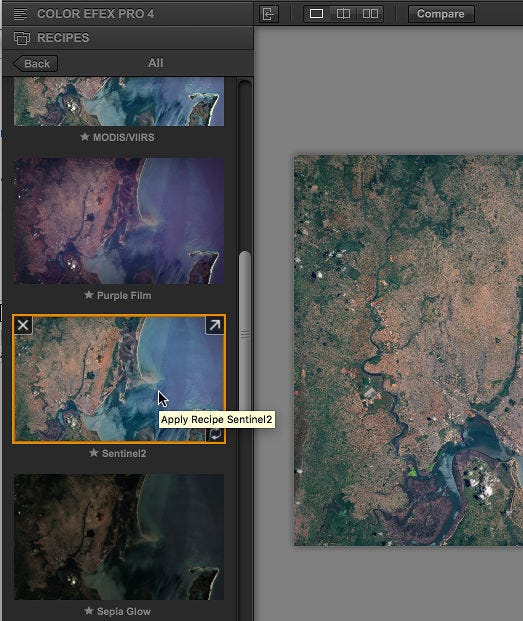This screenshot has width=523, height=621.
Task: Click the hide side panel icon
Action: coord(269,14)
